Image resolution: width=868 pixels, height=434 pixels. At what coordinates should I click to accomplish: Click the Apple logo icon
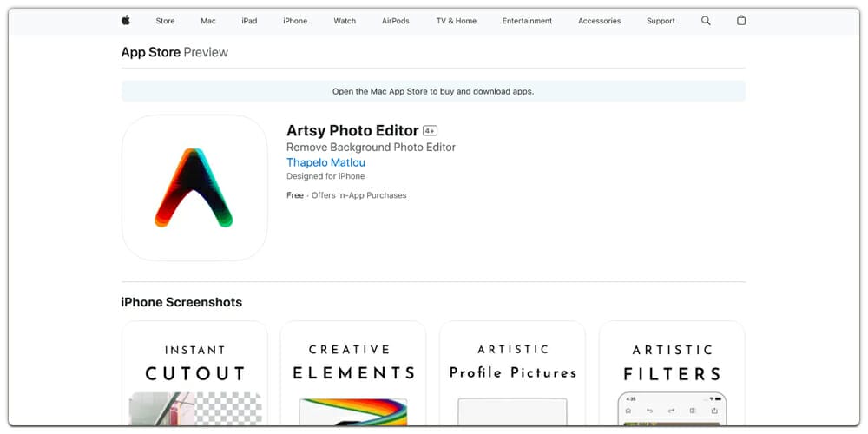click(x=126, y=21)
